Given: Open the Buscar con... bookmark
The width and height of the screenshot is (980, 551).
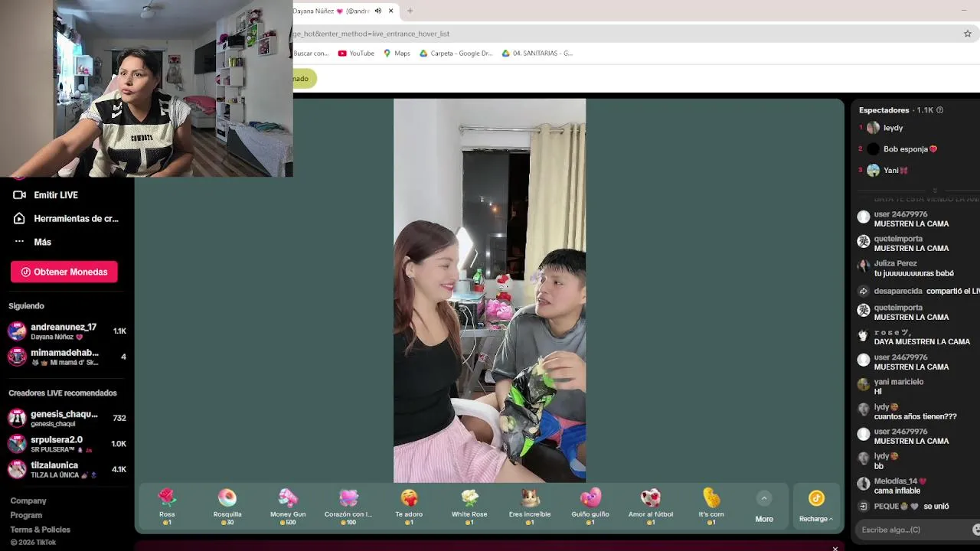Looking at the screenshot, I should point(311,54).
